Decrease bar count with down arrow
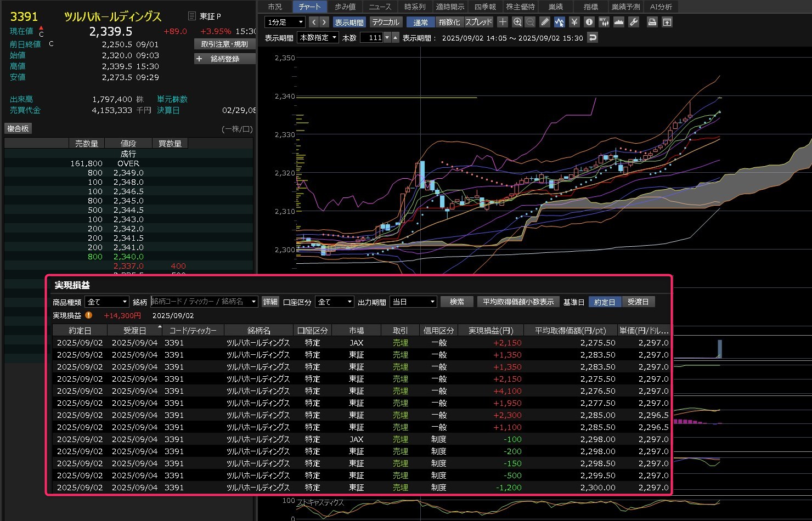 (387, 38)
